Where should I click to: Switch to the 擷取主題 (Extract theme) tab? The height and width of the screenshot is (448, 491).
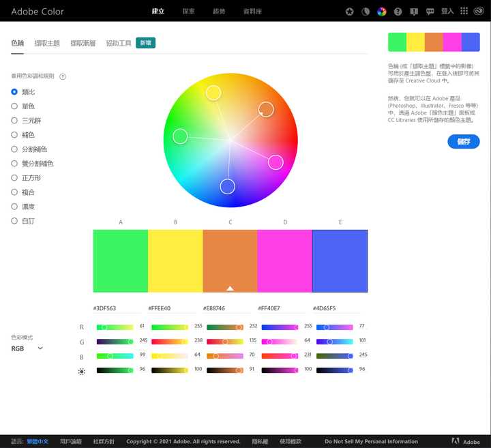47,43
